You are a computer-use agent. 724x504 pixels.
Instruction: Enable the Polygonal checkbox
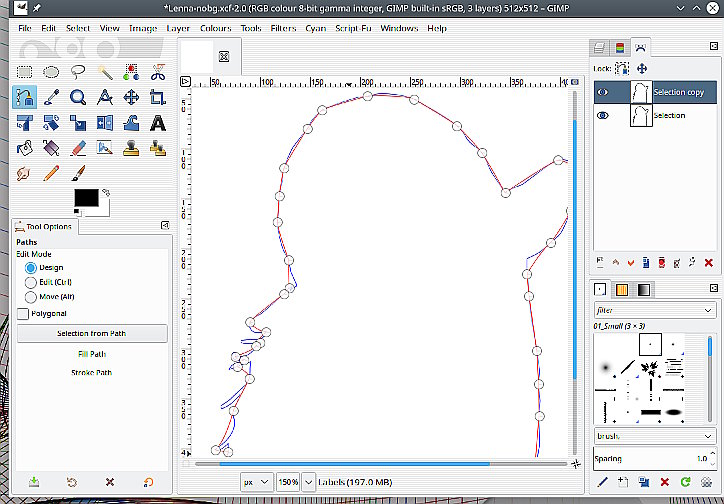click(x=23, y=314)
